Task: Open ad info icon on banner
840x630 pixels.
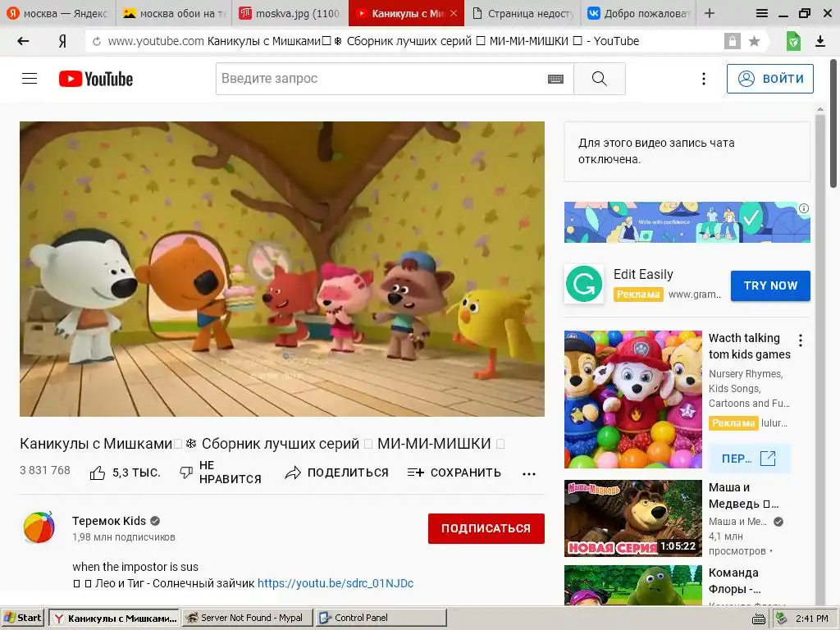Action: [804, 208]
